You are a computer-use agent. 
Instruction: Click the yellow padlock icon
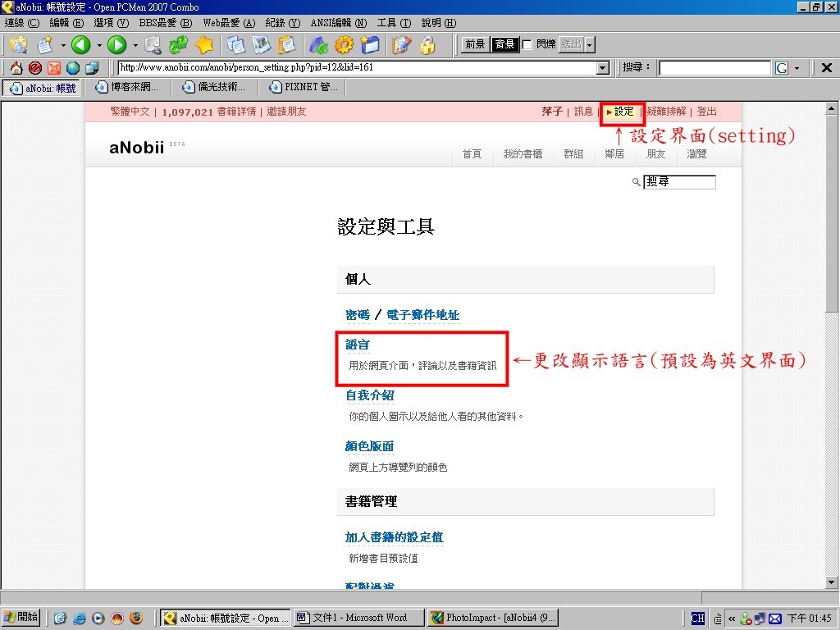pyautogui.click(x=427, y=44)
